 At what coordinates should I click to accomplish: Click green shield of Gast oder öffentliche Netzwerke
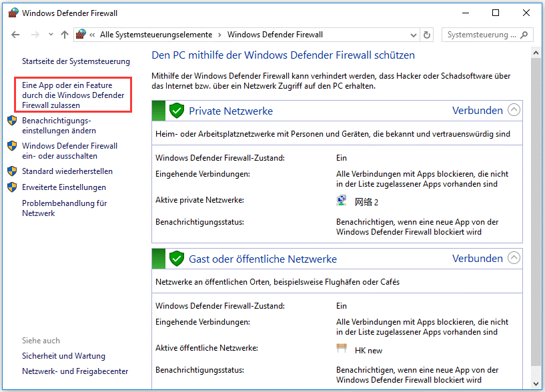[x=177, y=259]
